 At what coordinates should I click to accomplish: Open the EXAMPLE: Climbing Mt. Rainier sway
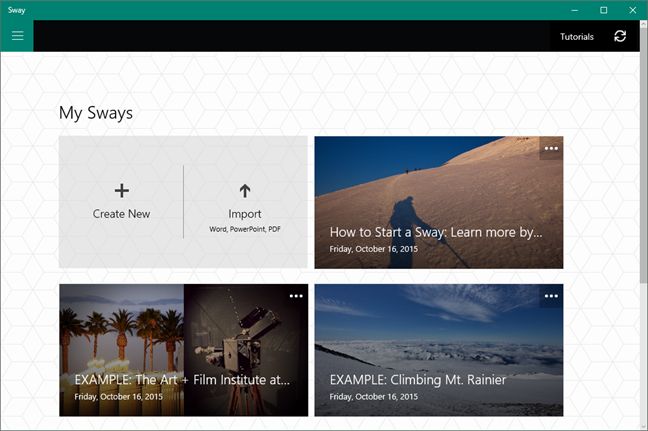[438, 350]
